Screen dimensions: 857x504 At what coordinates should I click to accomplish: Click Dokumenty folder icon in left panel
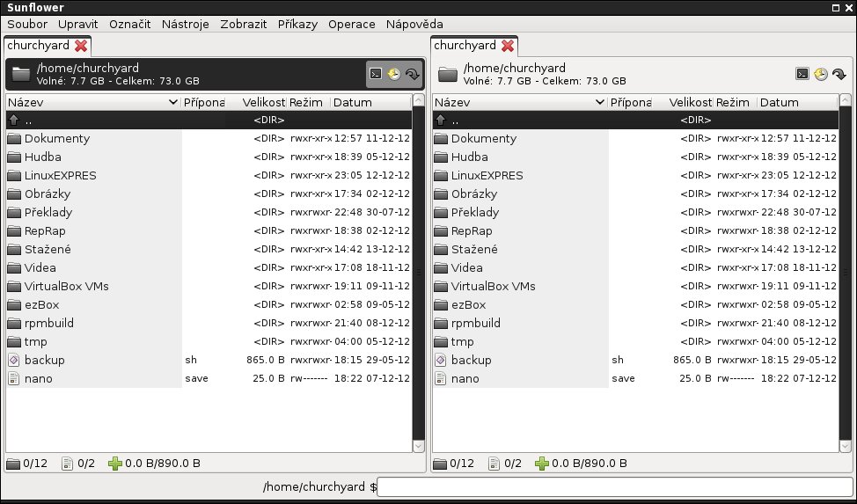pos(14,139)
